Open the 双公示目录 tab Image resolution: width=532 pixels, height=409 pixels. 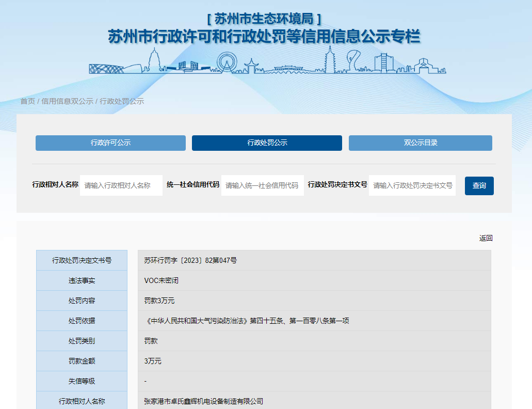click(420, 143)
